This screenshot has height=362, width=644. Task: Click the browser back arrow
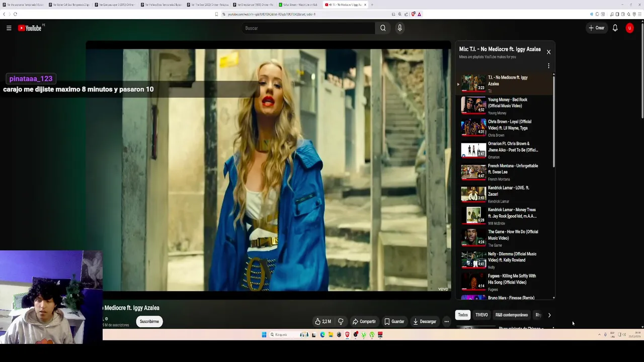coord(4,14)
